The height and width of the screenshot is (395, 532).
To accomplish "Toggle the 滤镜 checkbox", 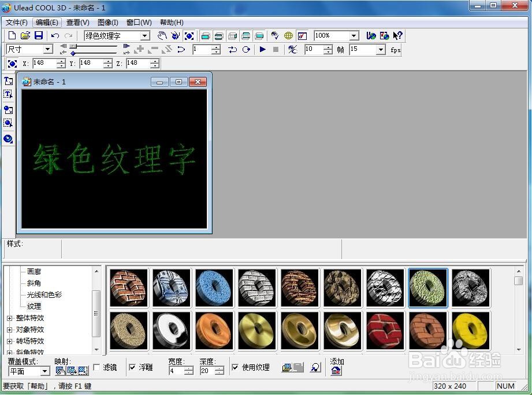I will 96,367.
